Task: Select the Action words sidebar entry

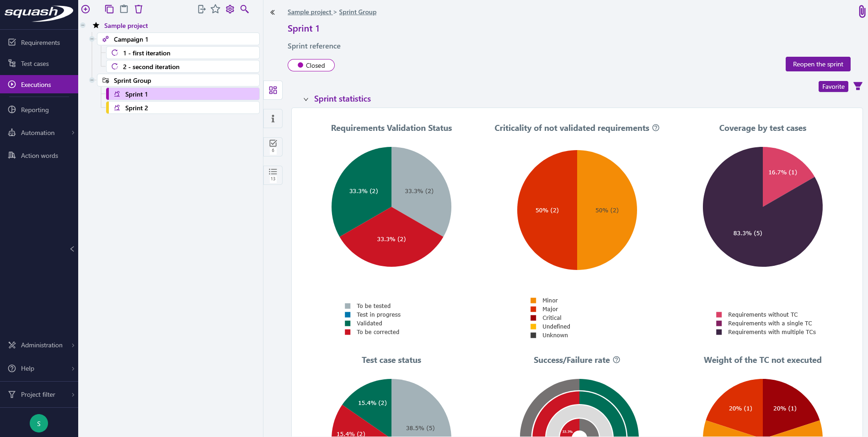Action: (39, 155)
